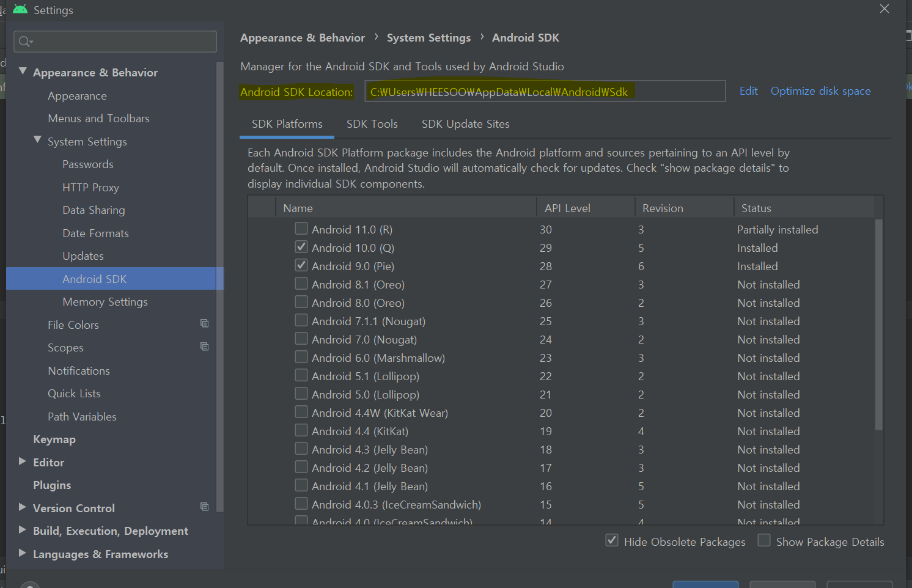Expand the Version Control tree node
912x588 pixels.
(23, 507)
